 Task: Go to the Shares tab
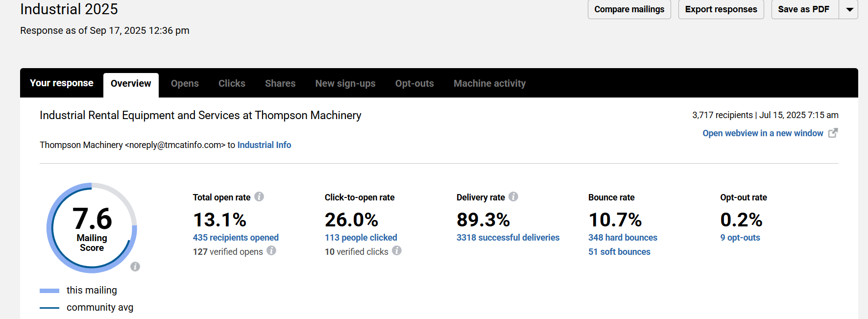pos(280,83)
